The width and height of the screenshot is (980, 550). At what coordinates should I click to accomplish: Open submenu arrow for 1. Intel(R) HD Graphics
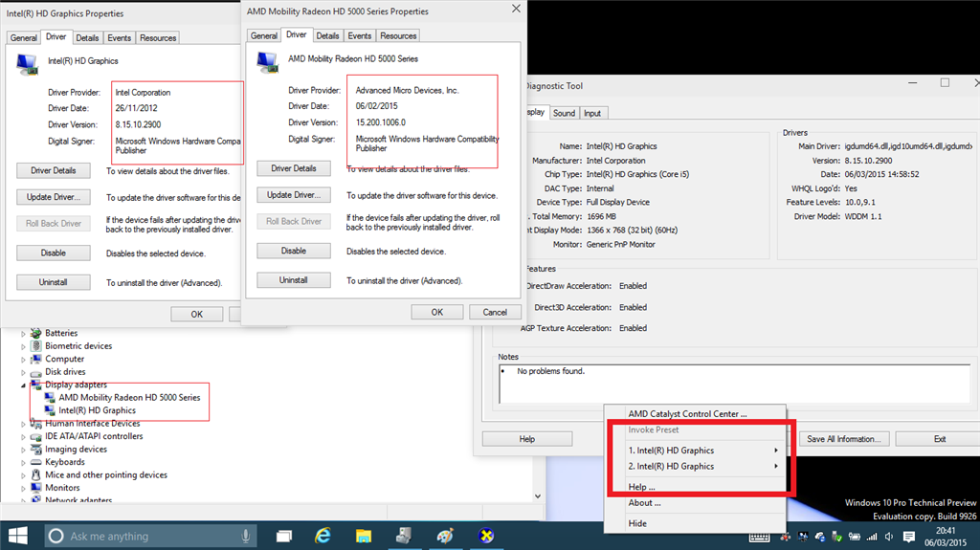coord(775,450)
